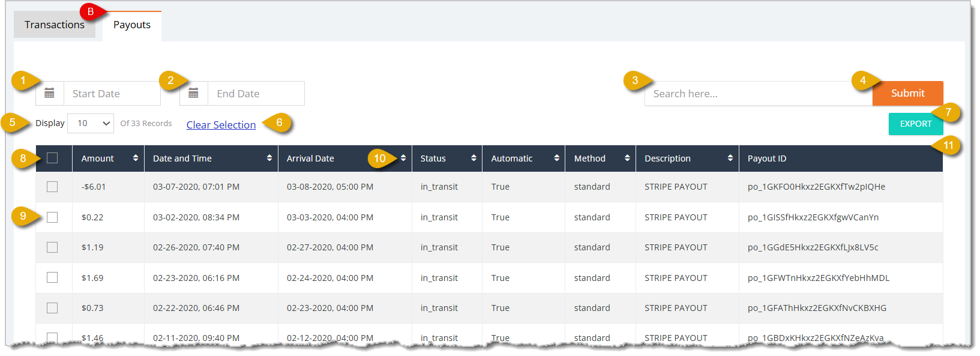Sort by Date and Time column arrows
This screenshot has height=356, width=980.
pos(269,158)
